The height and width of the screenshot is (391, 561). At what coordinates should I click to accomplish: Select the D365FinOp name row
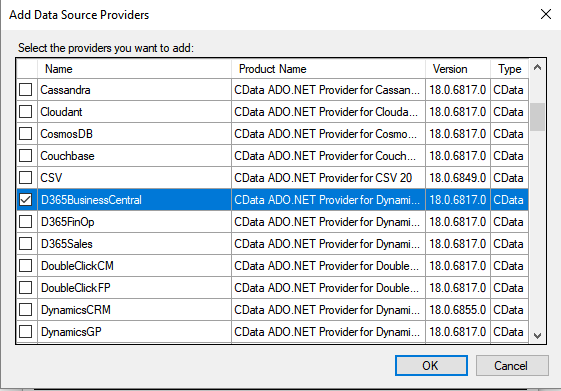135,222
